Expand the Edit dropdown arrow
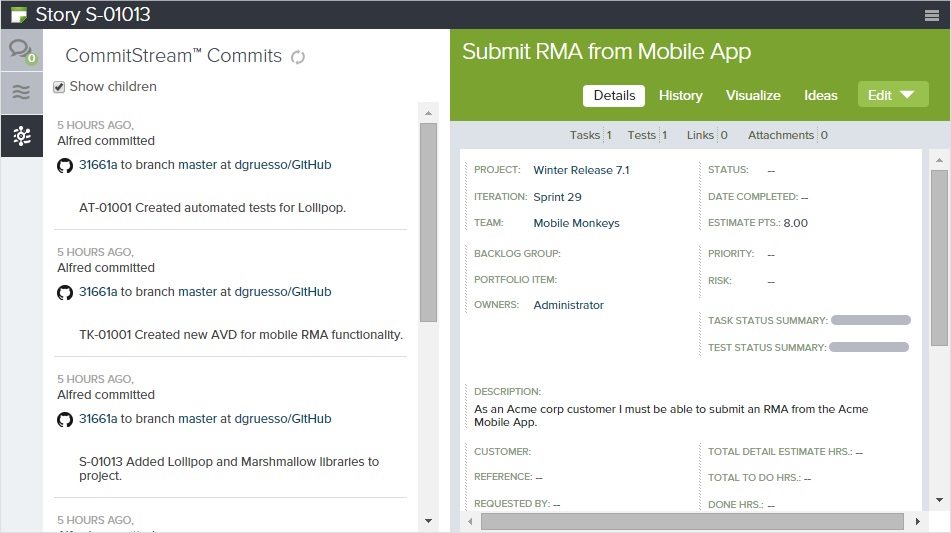The height and width of the screenshot is (533, 951). point(907,95)
